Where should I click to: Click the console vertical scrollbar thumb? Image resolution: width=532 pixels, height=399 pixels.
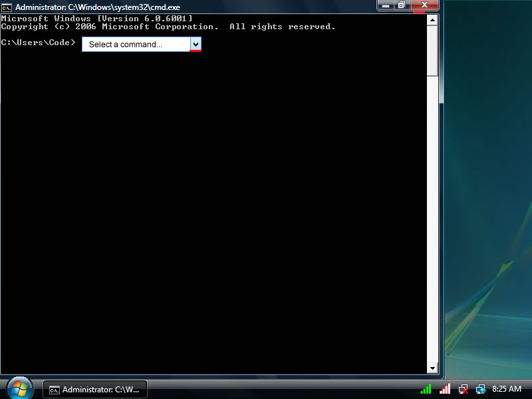432,50
